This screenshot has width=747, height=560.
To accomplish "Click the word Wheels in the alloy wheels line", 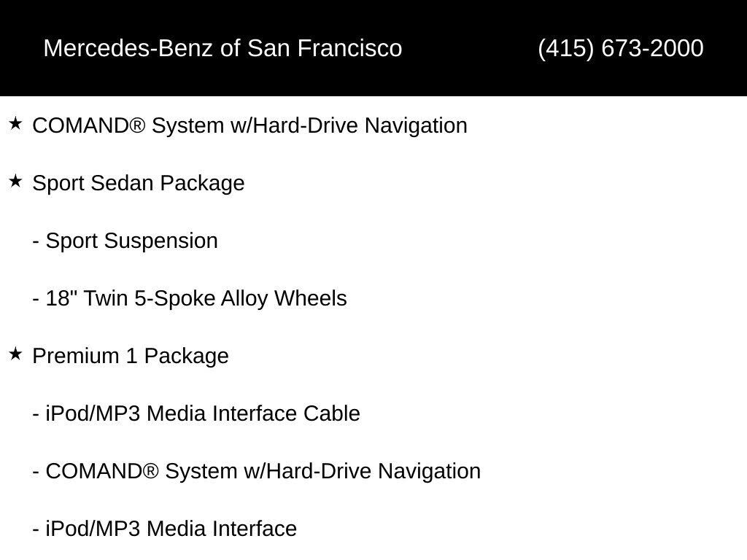I will click(311, 298).
